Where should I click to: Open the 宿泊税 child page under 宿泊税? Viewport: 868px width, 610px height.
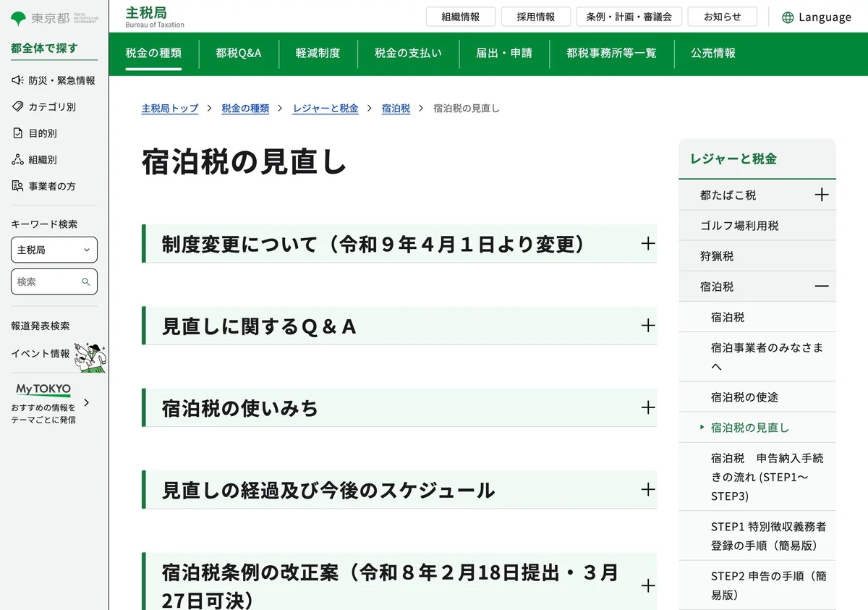757,317
